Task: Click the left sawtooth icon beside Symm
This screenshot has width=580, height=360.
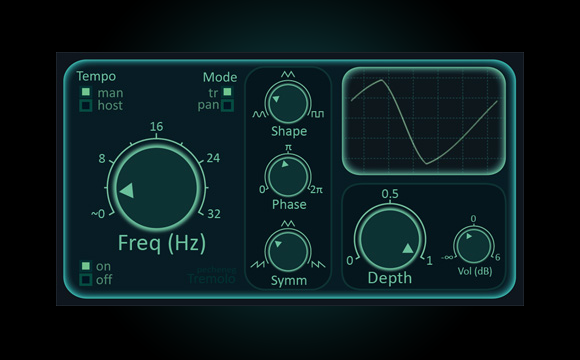Action: (x=258, y=264)
